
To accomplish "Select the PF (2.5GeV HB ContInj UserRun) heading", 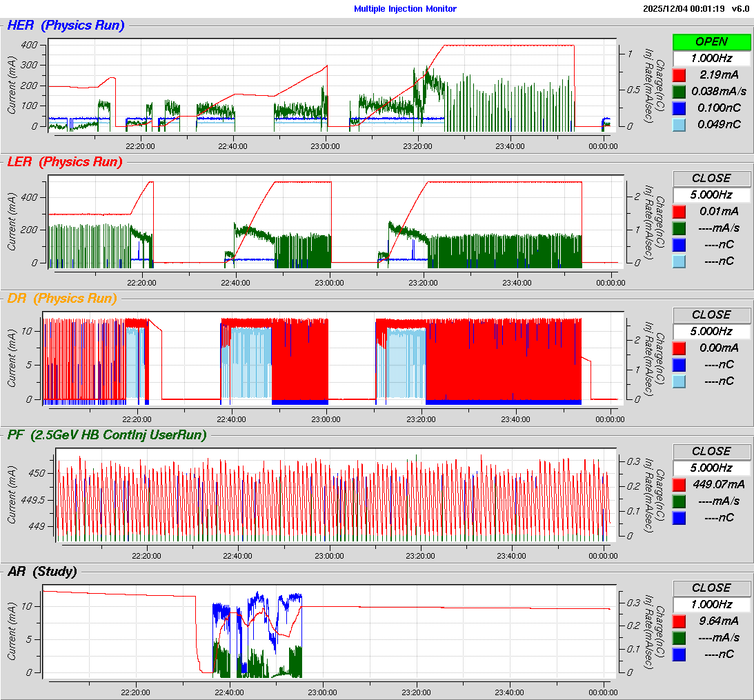I will tap(107, 434).
